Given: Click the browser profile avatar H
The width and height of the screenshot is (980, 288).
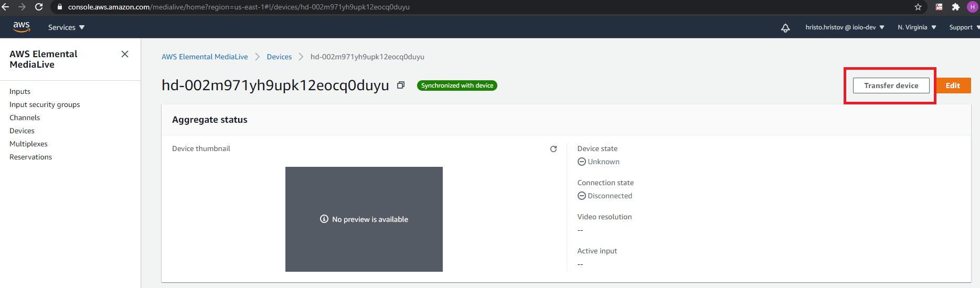Looking at the screenshot, I should (972, 7).
